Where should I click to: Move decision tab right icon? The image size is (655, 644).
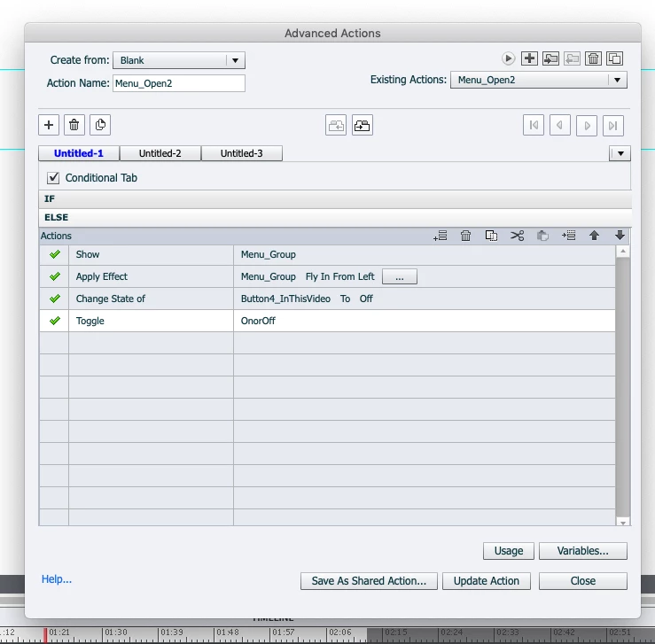tap(363, 125)
